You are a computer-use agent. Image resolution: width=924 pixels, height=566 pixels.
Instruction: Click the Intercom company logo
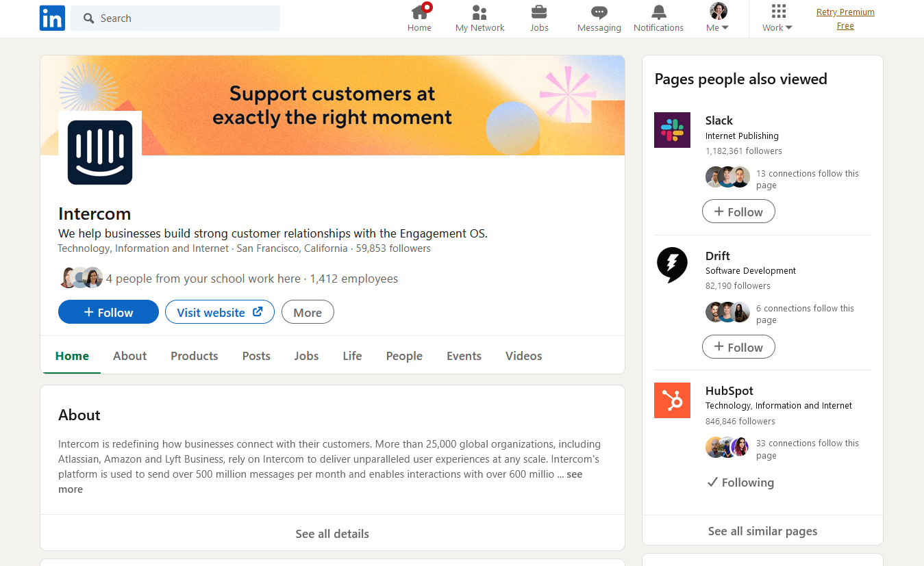pos(100,152)
